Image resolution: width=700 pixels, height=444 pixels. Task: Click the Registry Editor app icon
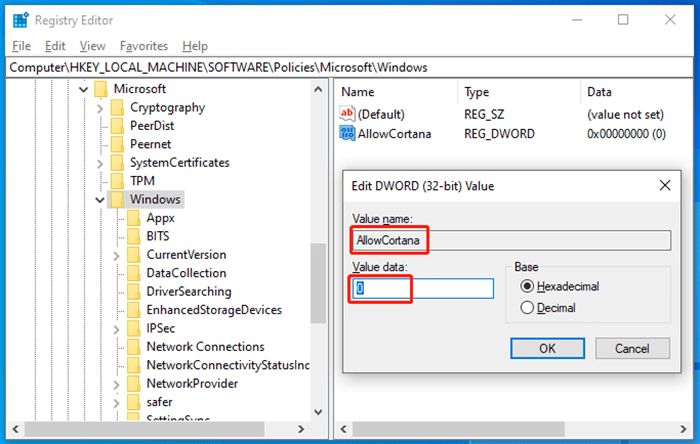21,20
